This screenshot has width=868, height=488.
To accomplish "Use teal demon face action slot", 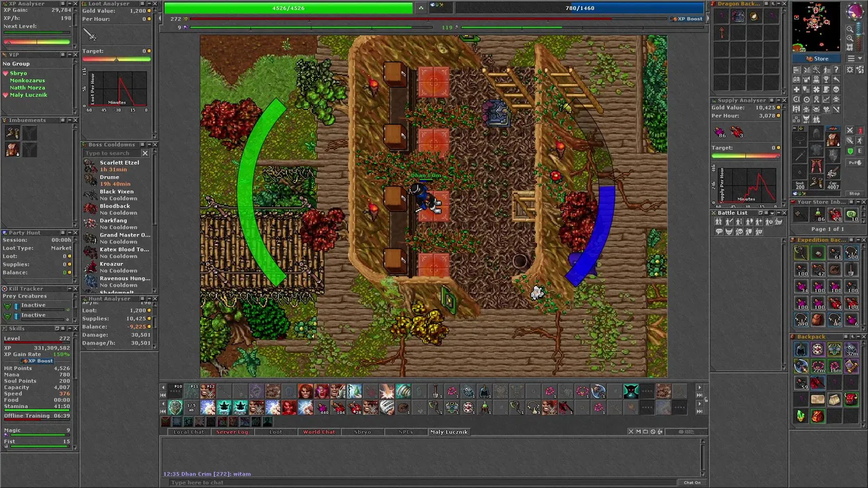I will point(631,391).
